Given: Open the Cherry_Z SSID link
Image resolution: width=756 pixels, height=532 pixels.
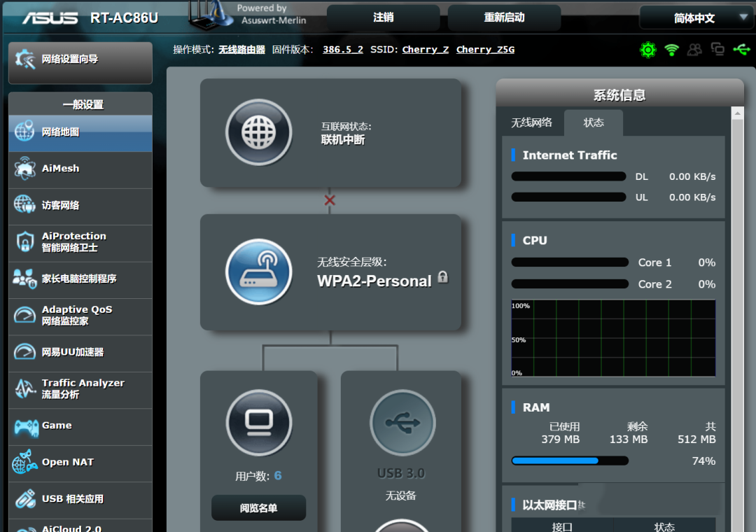Looking at the screenshot, I should coord(426,50).
